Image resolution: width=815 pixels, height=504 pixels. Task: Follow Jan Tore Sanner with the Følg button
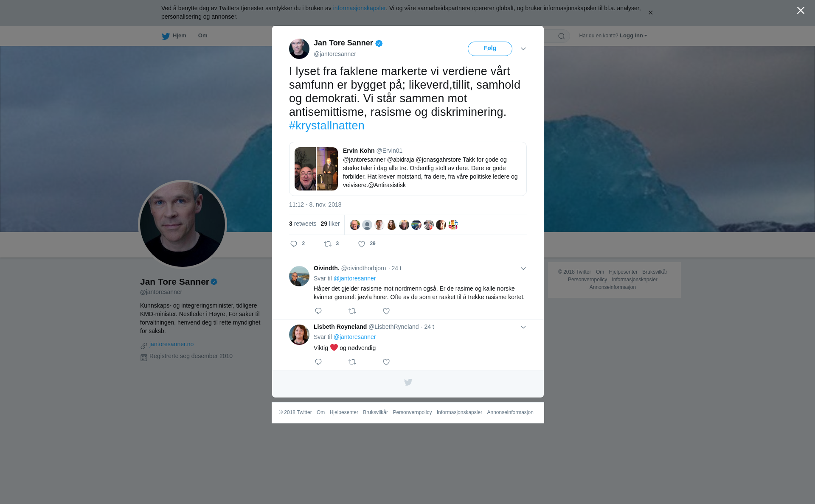(490, 49)
